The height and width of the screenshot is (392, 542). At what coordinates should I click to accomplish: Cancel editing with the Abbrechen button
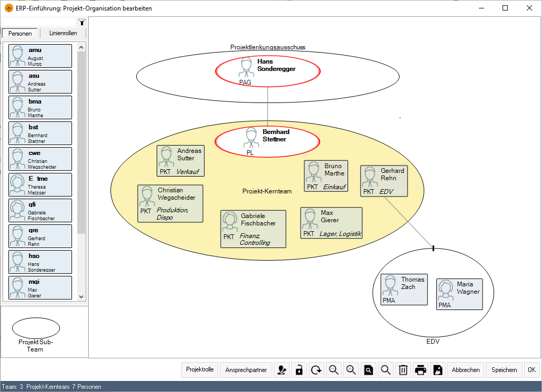pos(465,369)
